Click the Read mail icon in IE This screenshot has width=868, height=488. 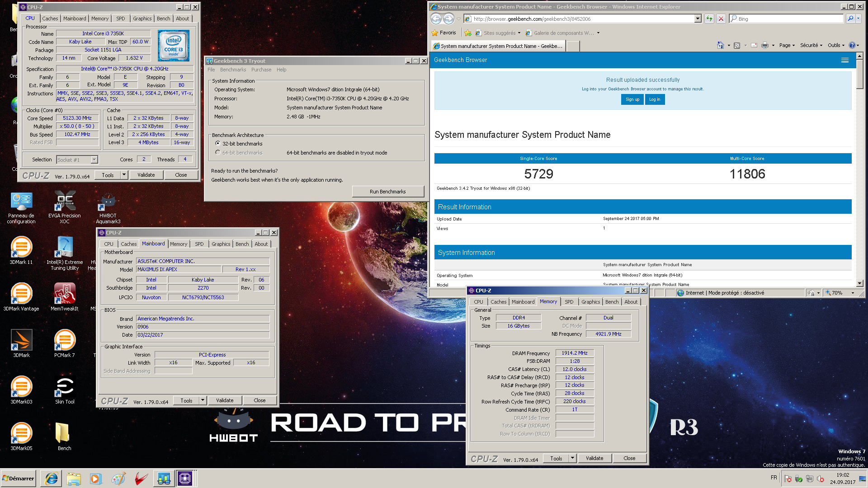click(x=754, y=45)
